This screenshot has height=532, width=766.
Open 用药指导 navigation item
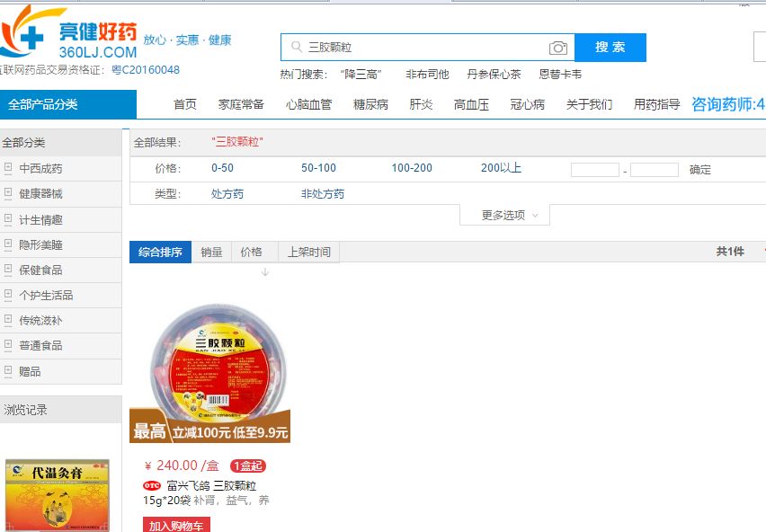tap(656, 104)
